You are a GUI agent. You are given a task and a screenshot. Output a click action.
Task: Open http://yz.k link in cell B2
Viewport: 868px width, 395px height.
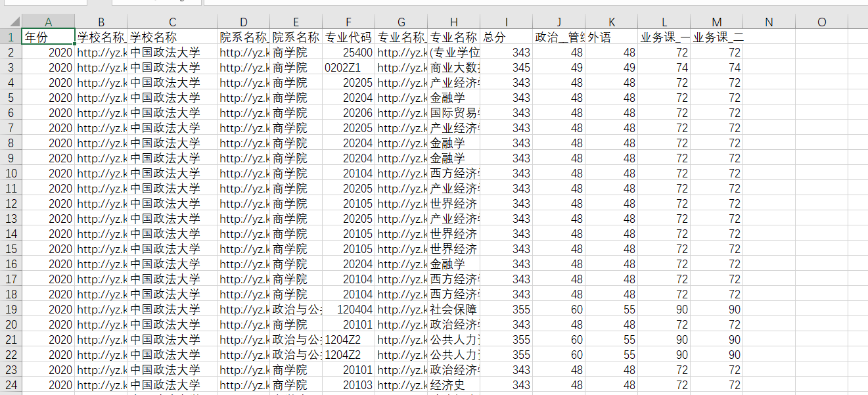tap(101, 52)
